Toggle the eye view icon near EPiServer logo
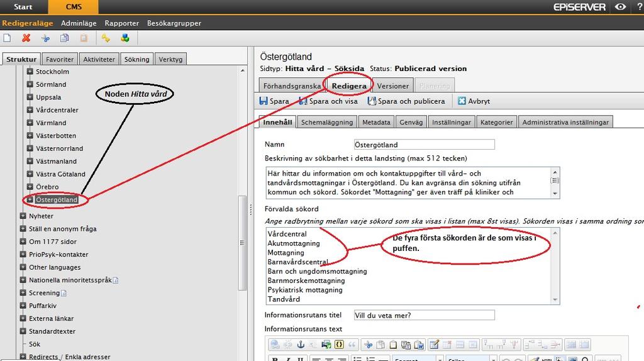644x361 pixels. tap(620, 7)
